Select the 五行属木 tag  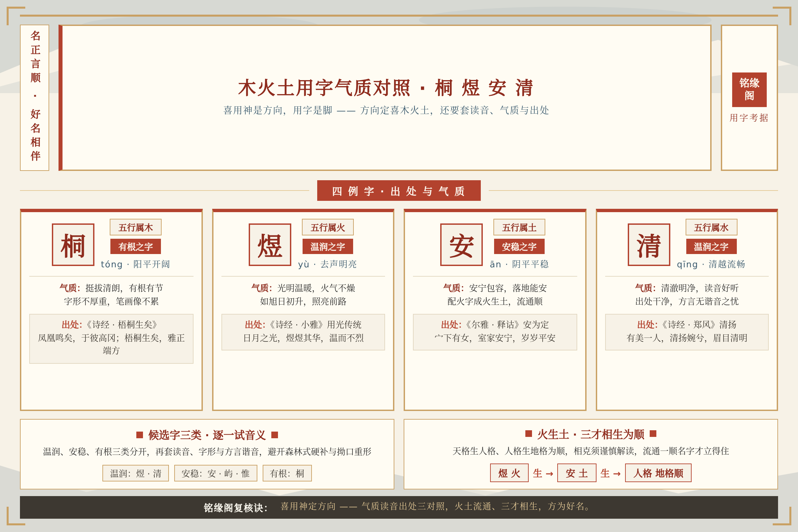click(x=135, y=227)
